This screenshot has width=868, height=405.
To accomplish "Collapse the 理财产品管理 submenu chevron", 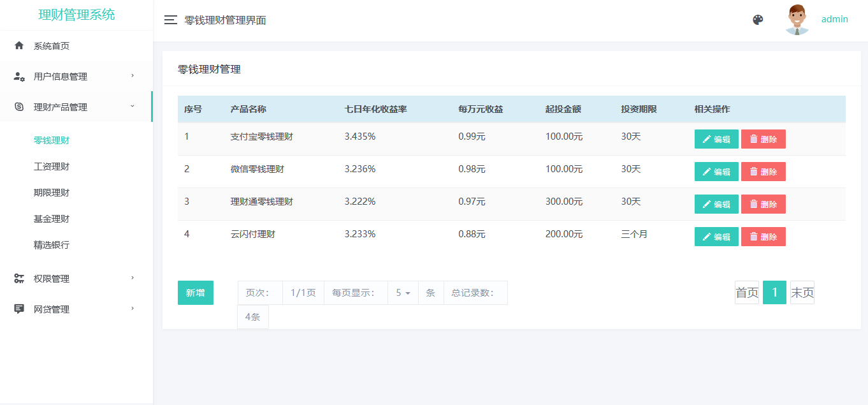I will click(133, 107).
